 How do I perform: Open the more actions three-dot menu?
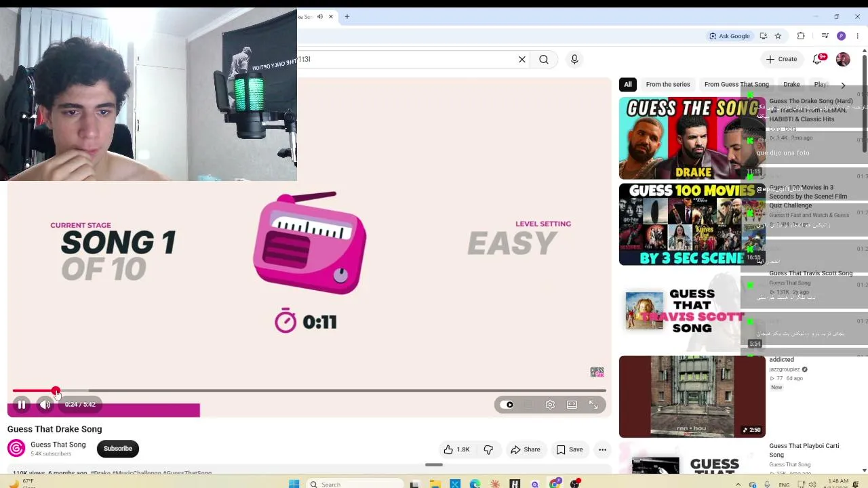pyautogui.click(x=602, y=449)
